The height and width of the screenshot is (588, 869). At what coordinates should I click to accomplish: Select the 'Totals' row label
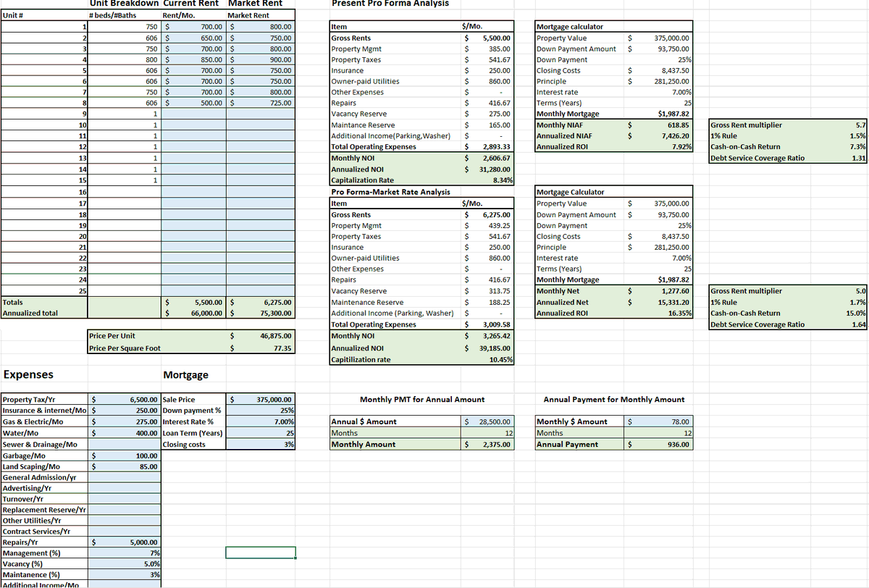[x=43, y=302]
